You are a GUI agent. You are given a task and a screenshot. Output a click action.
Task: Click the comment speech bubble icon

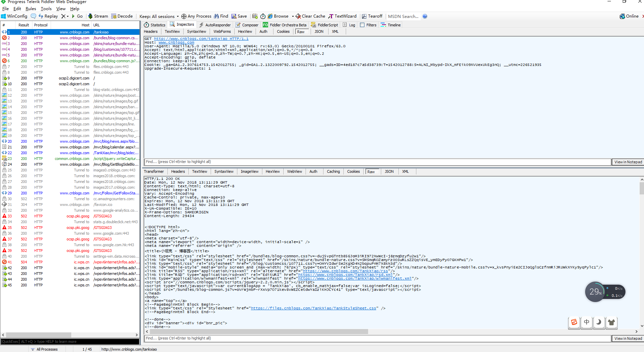(x=33, y=16)
